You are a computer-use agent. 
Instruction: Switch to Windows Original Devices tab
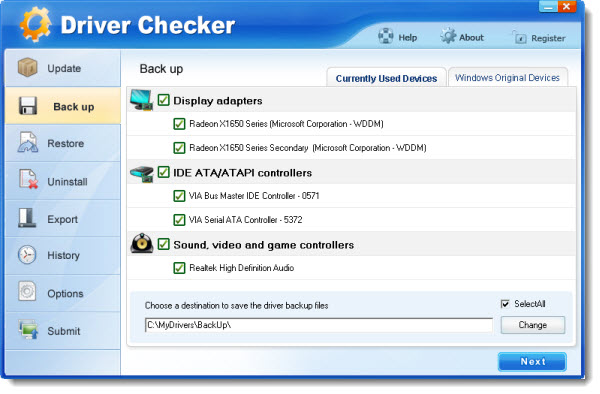click(507, 78)
